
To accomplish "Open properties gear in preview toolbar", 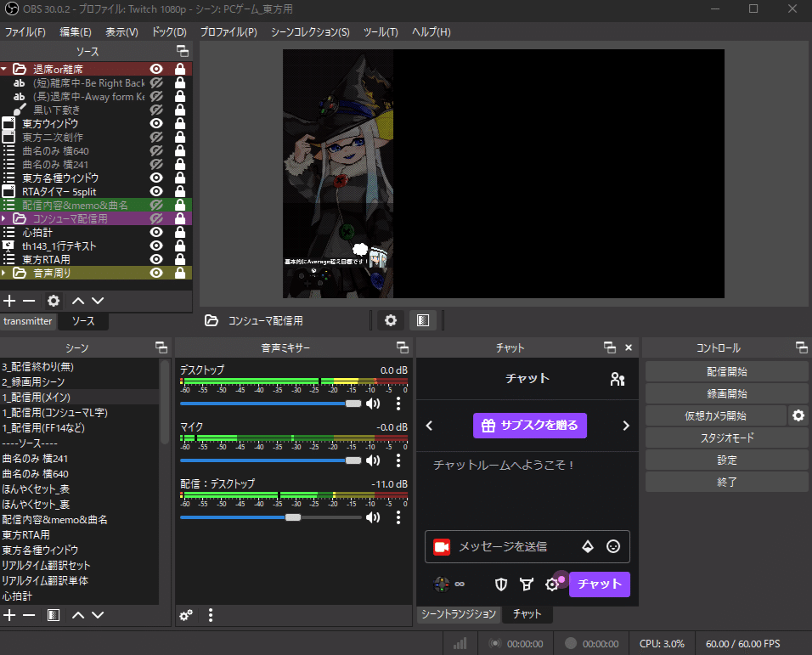I will pyautogui.click(x=391, y=320).
